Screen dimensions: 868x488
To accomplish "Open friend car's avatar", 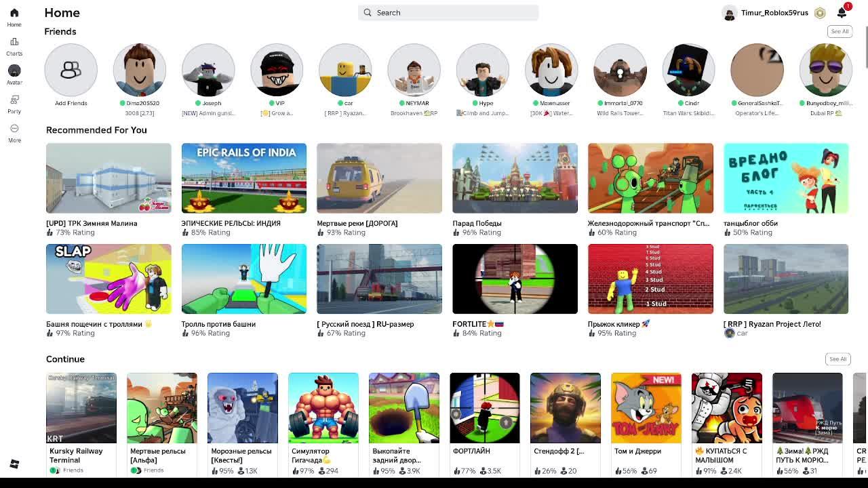I will 345,70.
